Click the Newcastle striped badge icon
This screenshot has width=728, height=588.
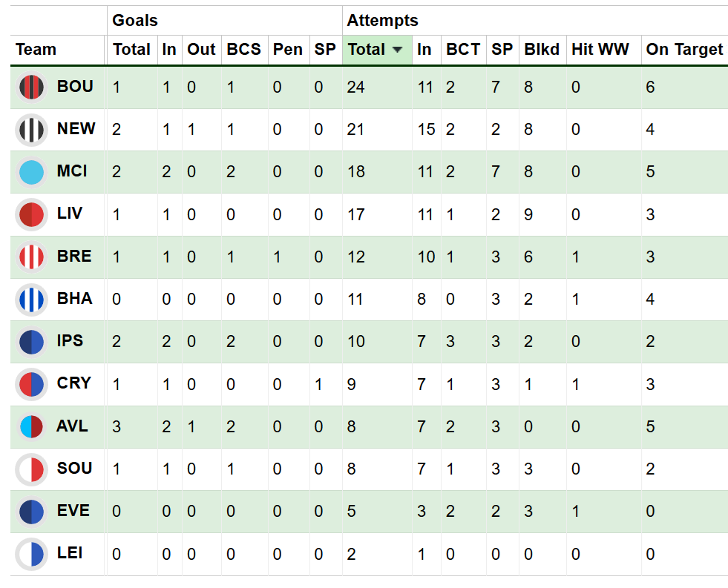pos(31,130)
